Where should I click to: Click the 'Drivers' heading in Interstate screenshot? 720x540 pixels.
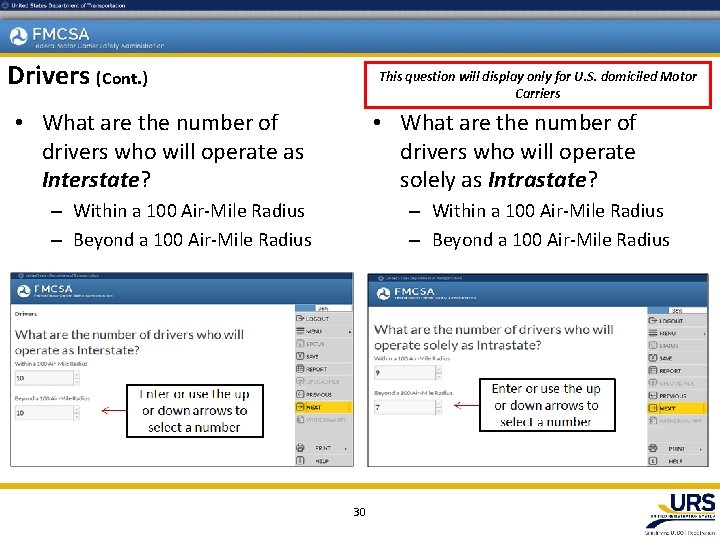[26, 314]
